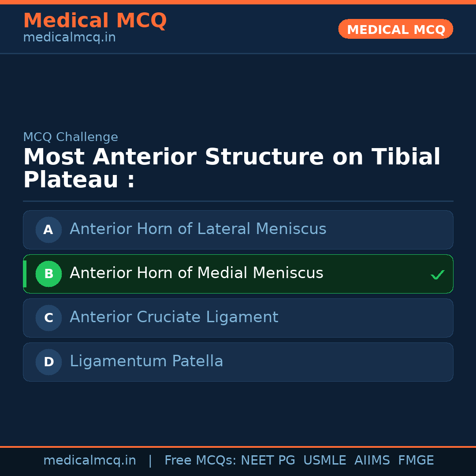This screenshot has height=476, width=476.
Task: Click the MCQ Challenge label
Action: (71, 137)
